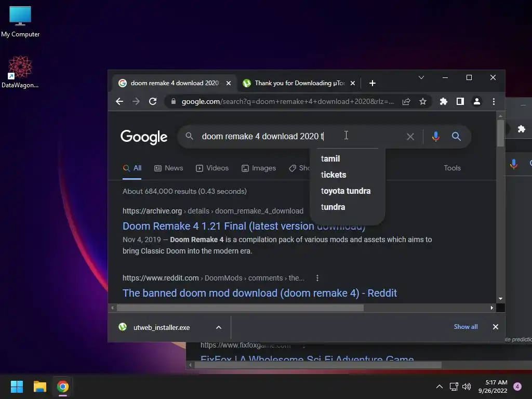Image resolution: width=532 pixels, height=399 pixels.
Task: View site info via the padlock icon
Action: click(x=174, y=101)
